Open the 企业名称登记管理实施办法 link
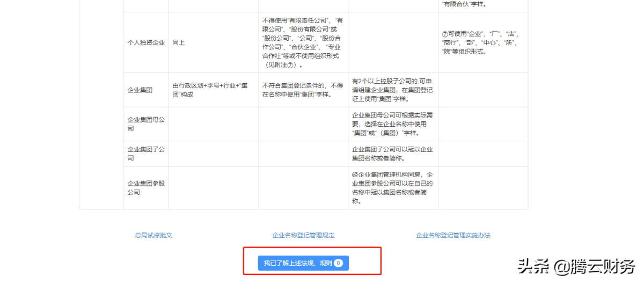 [453, 235]
